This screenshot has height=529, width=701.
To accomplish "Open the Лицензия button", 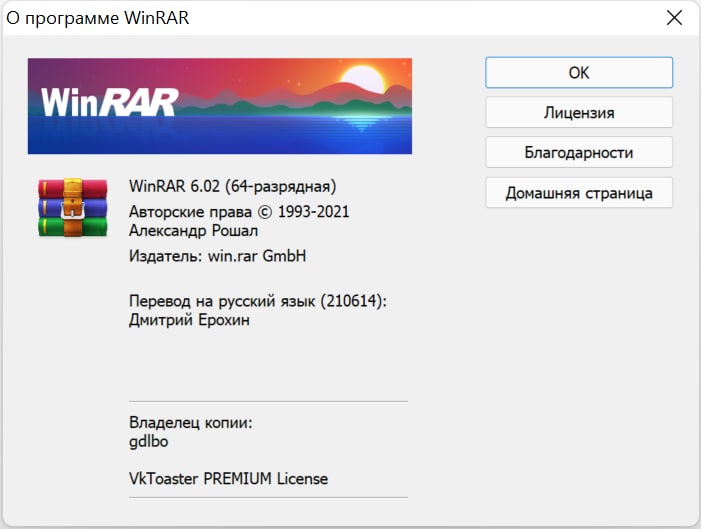I will tap(579, 112).
